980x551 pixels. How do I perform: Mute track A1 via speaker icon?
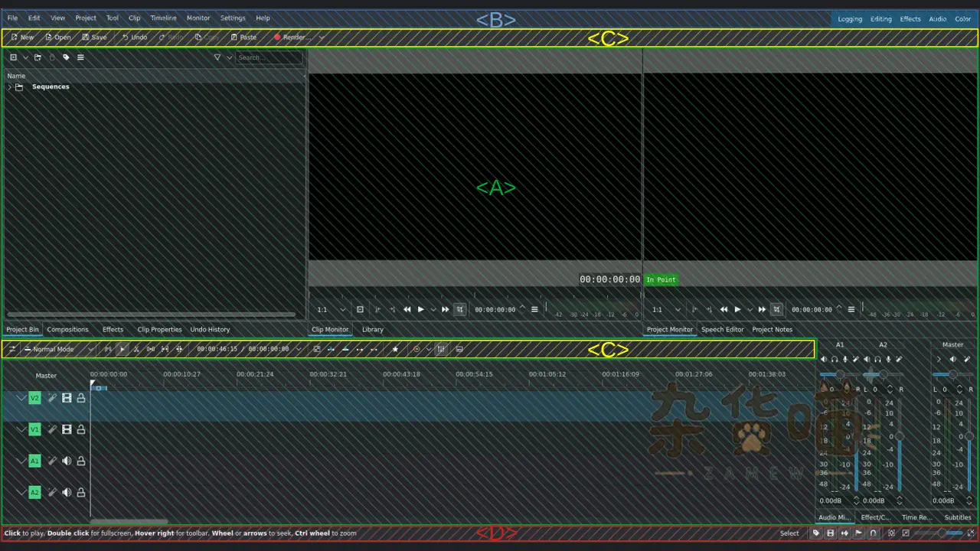[x=67, y=461]
